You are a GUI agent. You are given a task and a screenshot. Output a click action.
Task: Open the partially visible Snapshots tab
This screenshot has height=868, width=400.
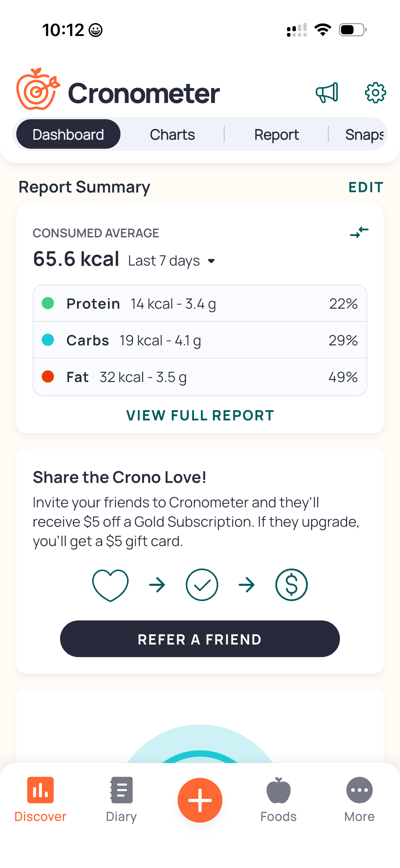pos(364,134)
